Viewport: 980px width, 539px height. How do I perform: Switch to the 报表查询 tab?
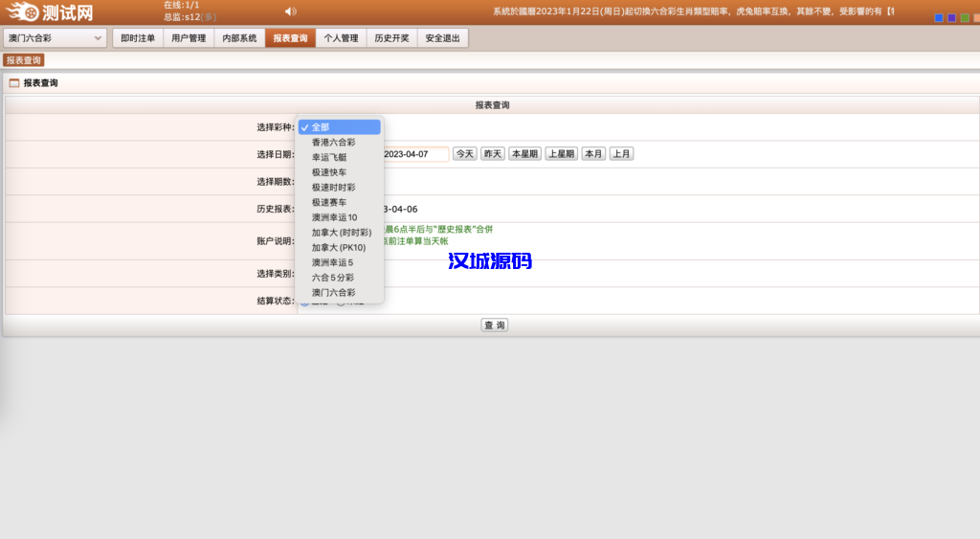[x=290, y=38]
